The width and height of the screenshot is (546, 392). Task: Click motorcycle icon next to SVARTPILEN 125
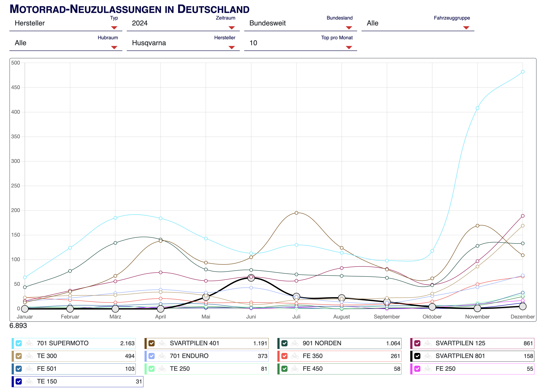tap(428, 343)
